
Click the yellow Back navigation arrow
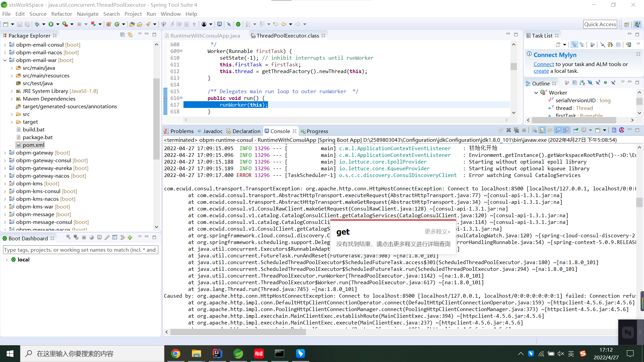click(284, 24)
